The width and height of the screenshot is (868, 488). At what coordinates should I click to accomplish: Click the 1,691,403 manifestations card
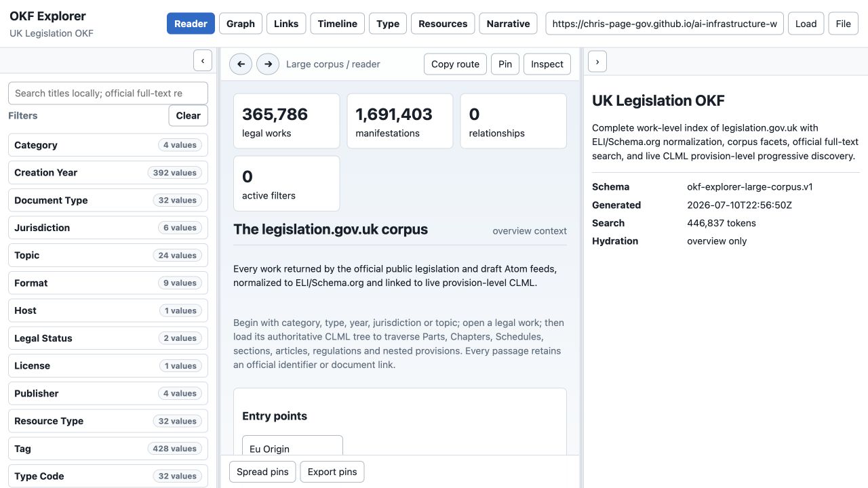(400, 121)
